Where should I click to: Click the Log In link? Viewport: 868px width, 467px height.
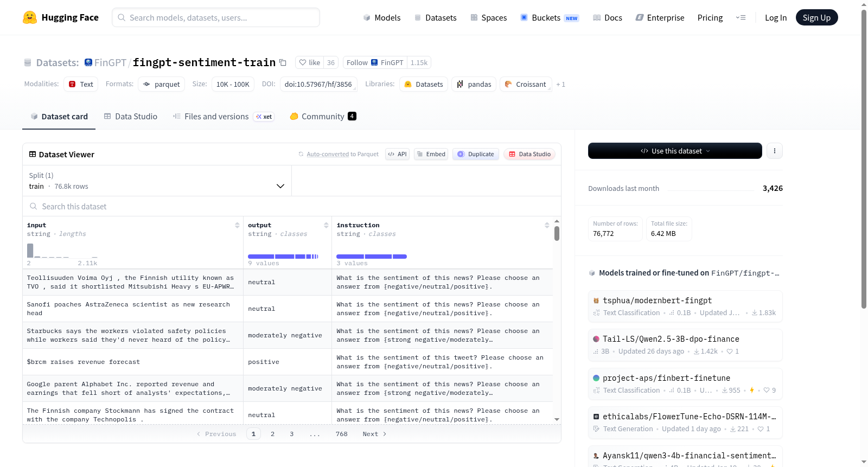point(776,18)
